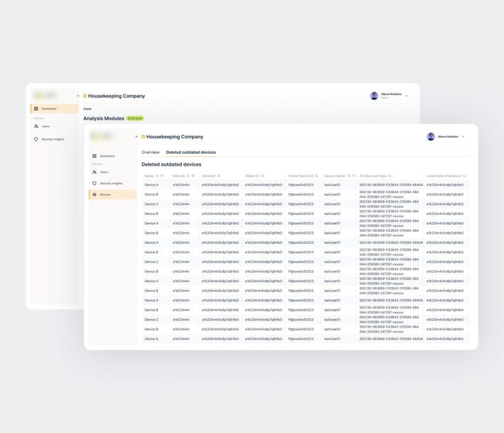Collapse the background window's sidebar panel
The width and height of the screenshot is (504, 433).
(78, 96)
